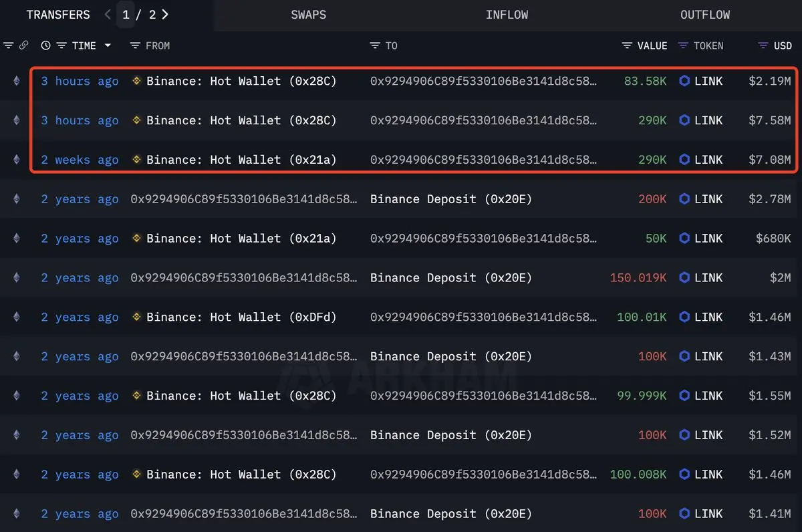802x532 pixels.
Task: Click the Ethereum icon on the $2.19M row
Action: point(17,81)
